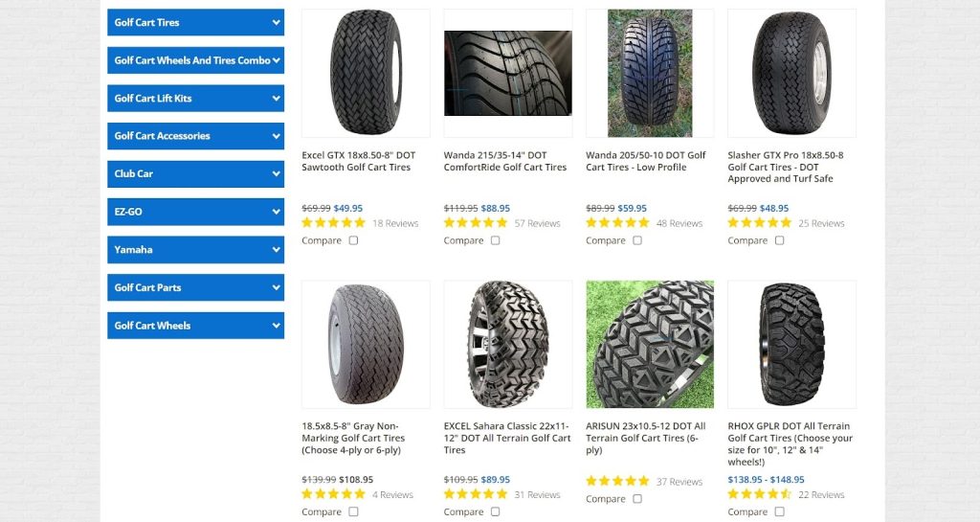The width and height of the screenshot is (980, 522).
Task: Tick Compare box for ARISUN 23x10.5-12
Action: (637, 498)
